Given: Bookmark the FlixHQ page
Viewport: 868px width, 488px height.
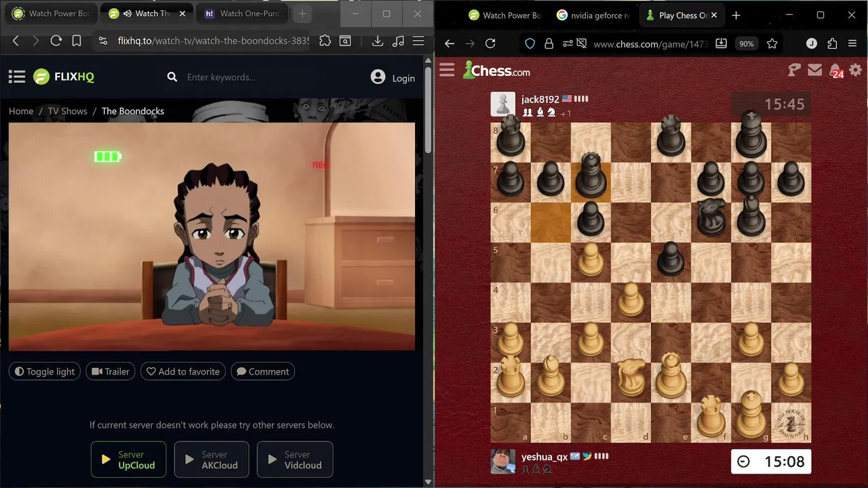Looking at the screenshot, I should click(x=77, y=41).
